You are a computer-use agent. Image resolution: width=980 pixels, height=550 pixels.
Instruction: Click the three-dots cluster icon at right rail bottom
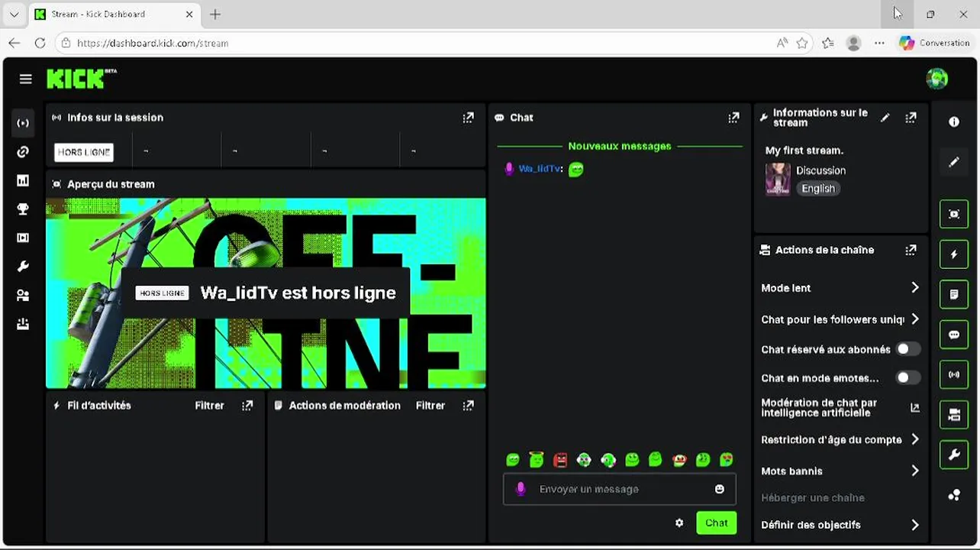click(x=954, y=495)
